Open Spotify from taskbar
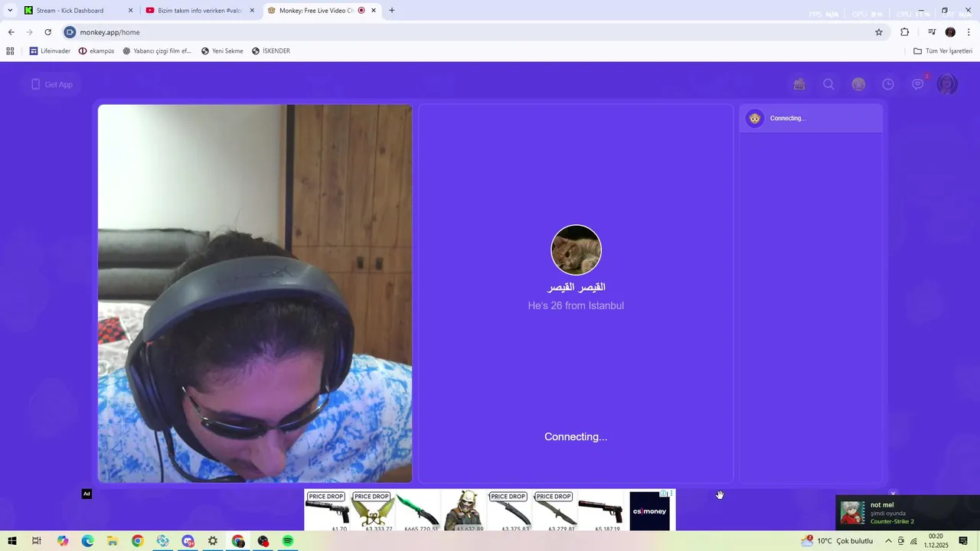980x551 pixels. pos(288,541)
